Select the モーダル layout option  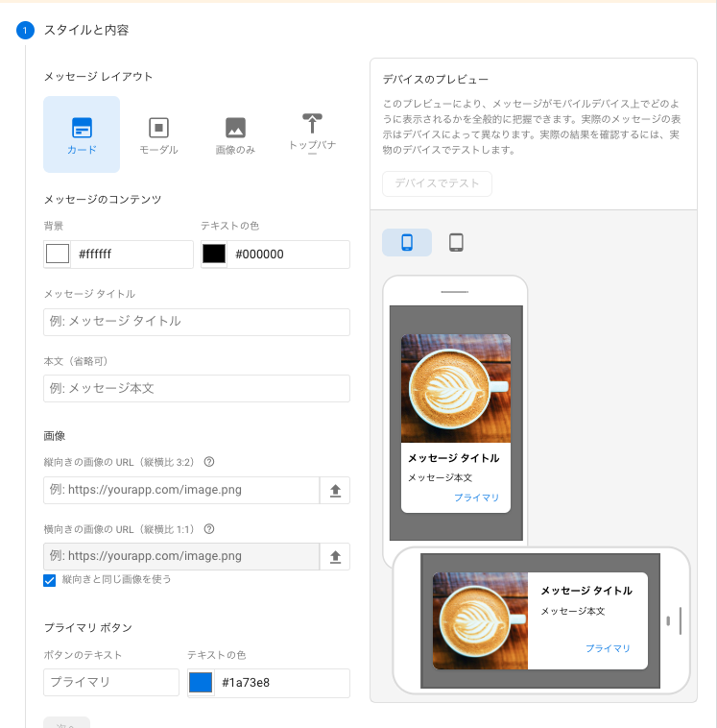(x=158, y=133)
